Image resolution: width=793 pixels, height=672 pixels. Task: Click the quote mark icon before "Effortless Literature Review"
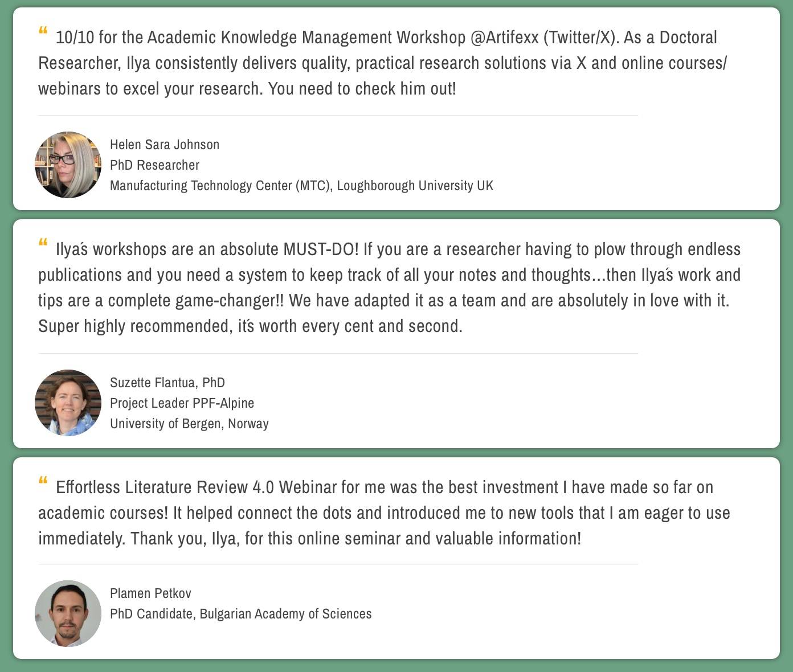(x=43, y=481)
